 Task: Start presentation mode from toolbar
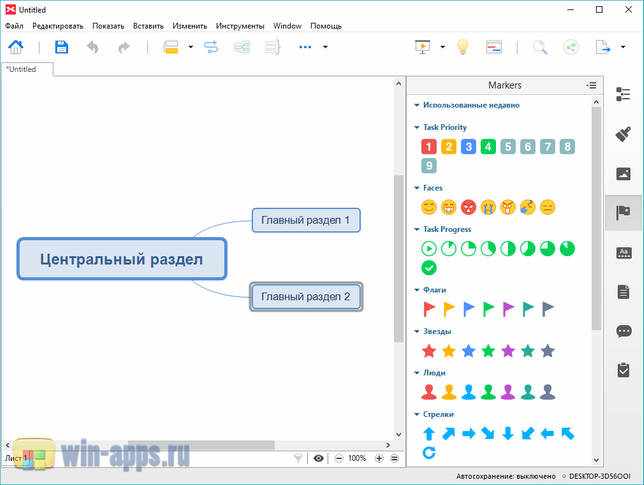(x=423, y=47)
